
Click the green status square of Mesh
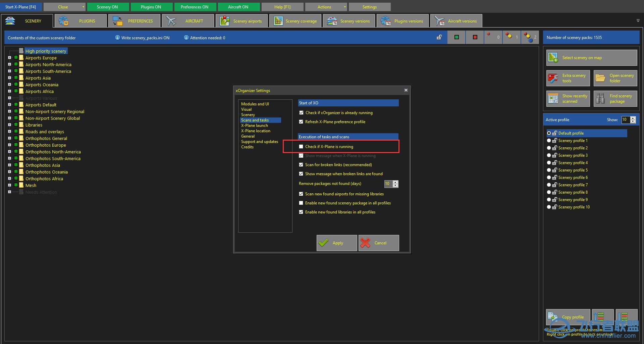tap(16, 185)
